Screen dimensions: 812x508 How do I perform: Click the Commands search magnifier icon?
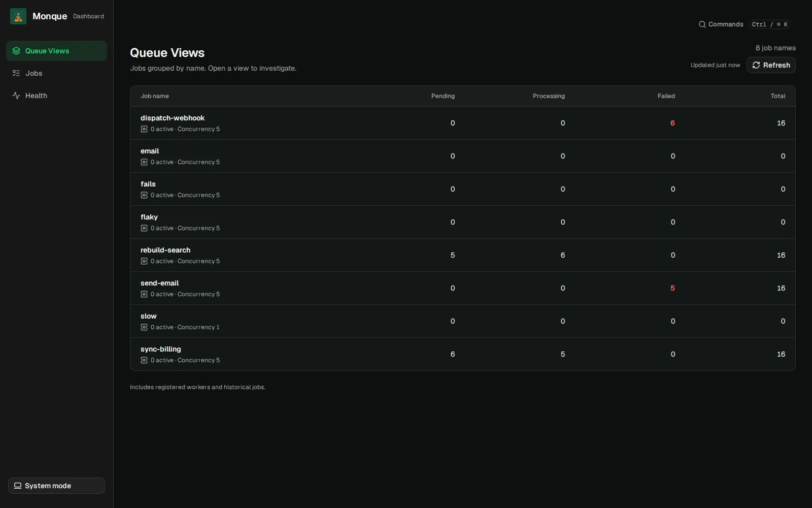click(702, 24)
